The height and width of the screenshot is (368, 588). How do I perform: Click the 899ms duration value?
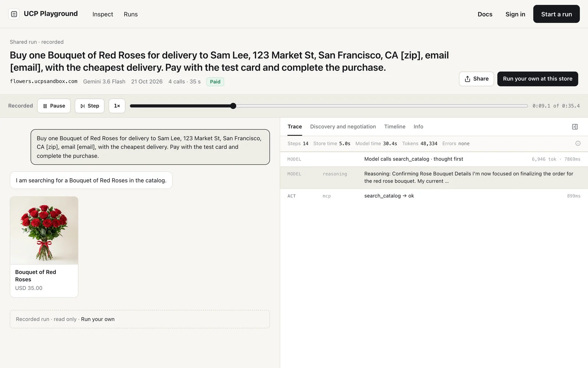pyautogui.click(x=574, y=196)
